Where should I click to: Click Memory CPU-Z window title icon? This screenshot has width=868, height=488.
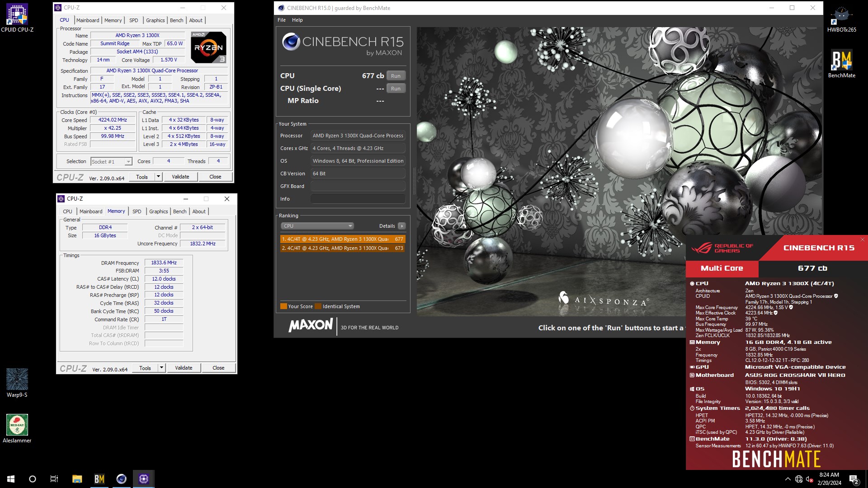coord(61,199)
